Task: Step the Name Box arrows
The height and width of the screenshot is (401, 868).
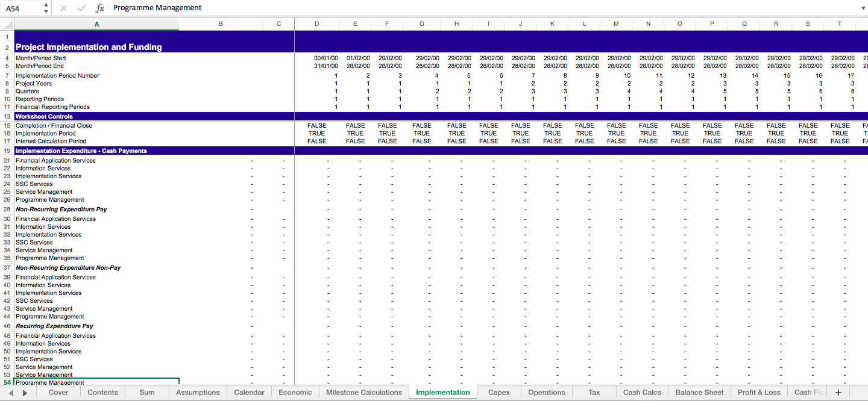Action: (x=46, y=8)
